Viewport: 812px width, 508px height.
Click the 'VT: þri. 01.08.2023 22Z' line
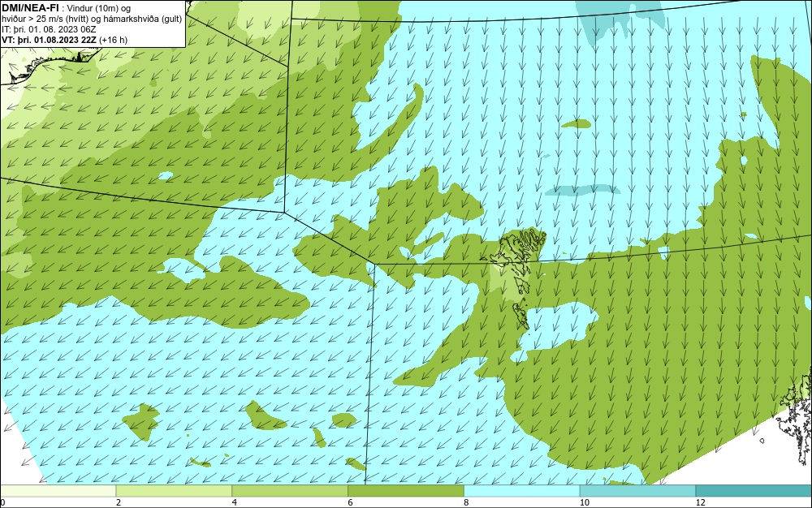tap(64, 40)
